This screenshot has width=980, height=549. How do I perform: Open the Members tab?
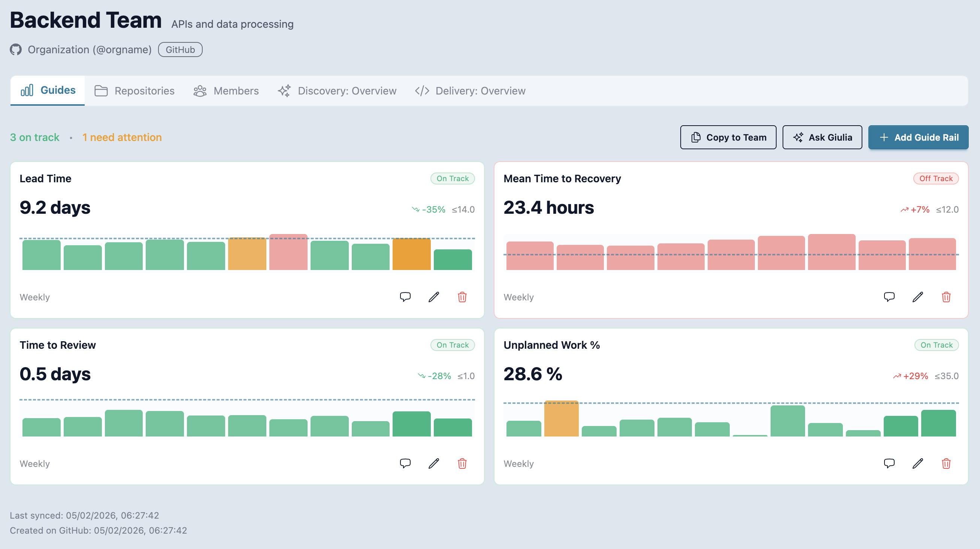[226, 91]
